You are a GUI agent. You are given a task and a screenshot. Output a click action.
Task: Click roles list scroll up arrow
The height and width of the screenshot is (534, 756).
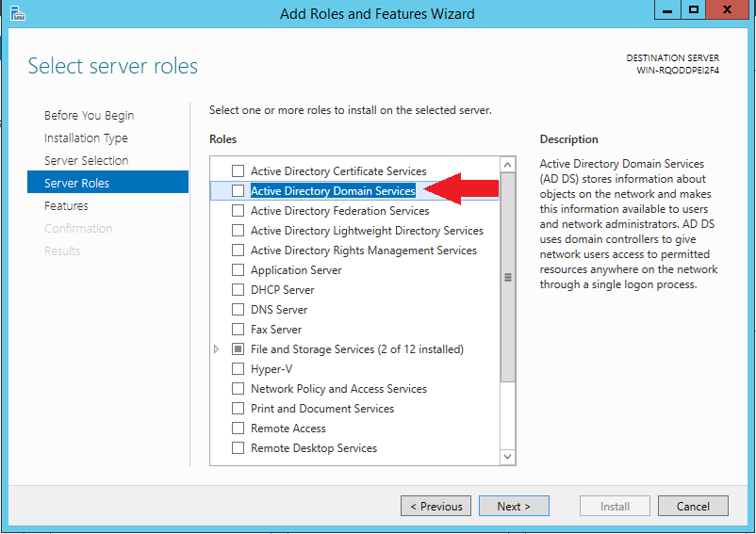(508, 165)
